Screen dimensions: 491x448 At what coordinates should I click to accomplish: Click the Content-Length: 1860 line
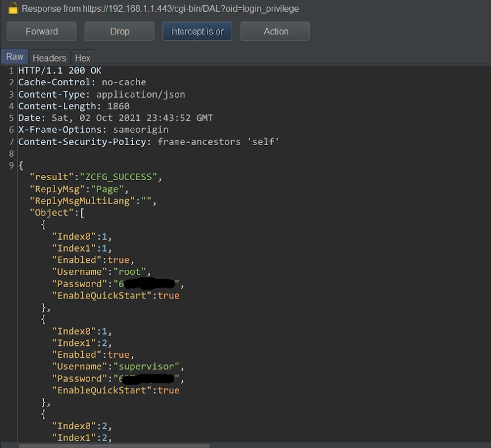click(74, 106)
